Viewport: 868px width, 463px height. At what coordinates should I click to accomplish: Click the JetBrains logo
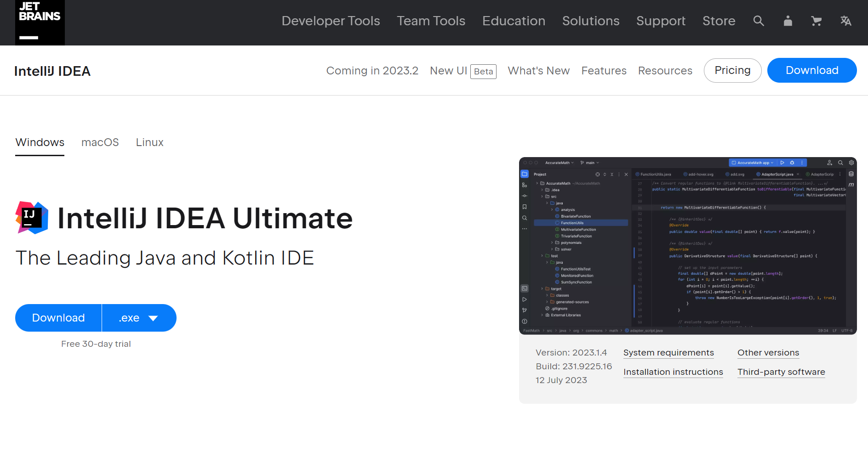40,22
